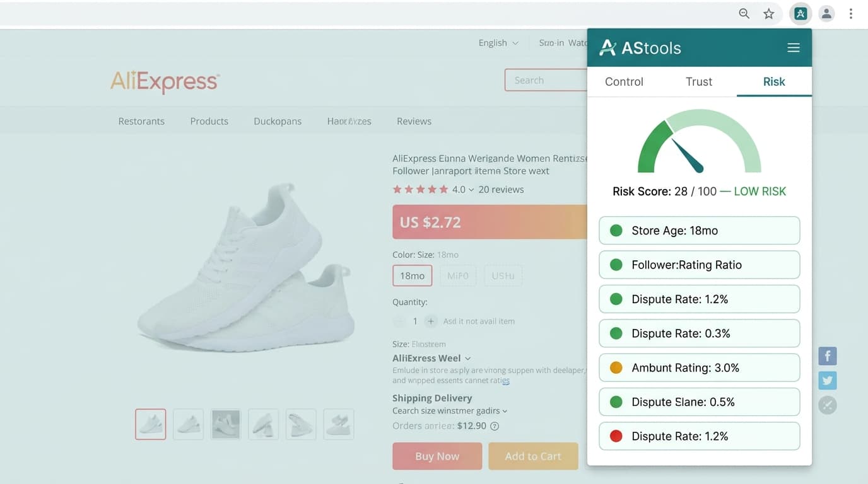This screenshot has width=868, height=484.
Task: Click the Risk Score: 28 / 100 text
Action: [x=664, y=192]
